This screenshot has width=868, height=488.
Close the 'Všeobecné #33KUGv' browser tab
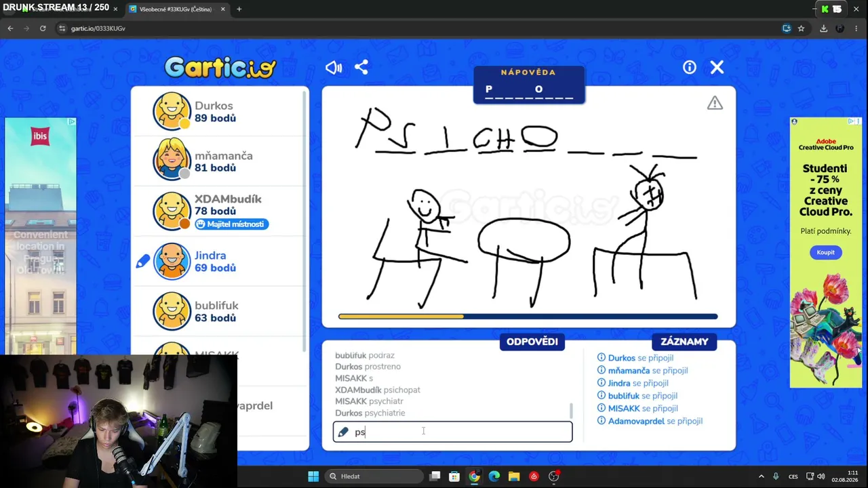(x=223, y=9)
